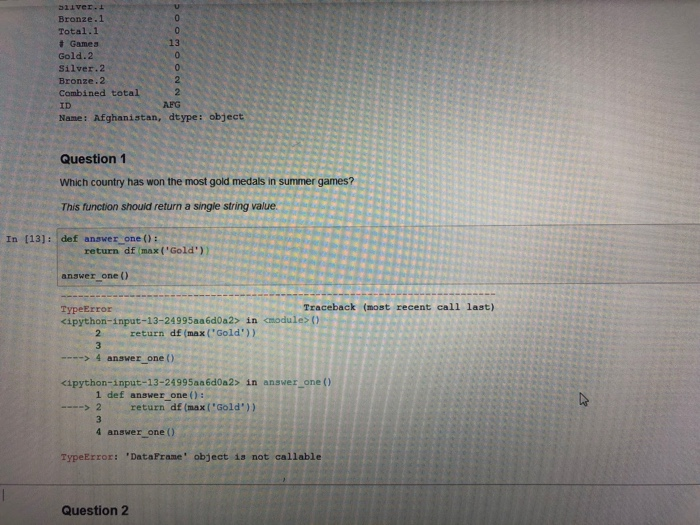Click the 'In [13]:' cell prompt
700x525 pixels.
[29, 239]
